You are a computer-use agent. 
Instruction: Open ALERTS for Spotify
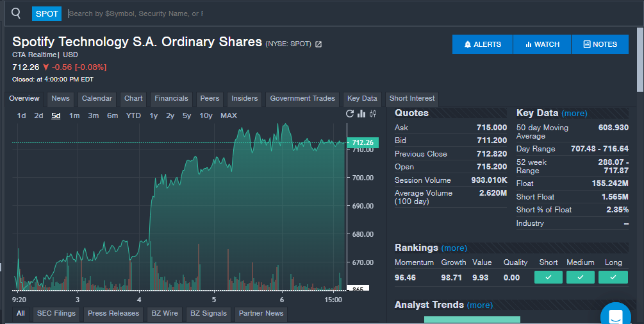tap(483, 44)
